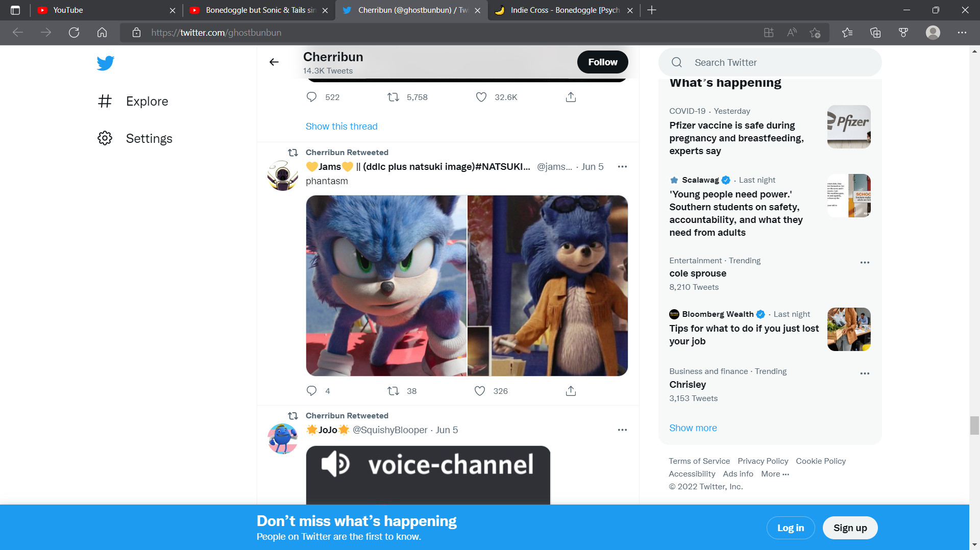Go back using the profile back arrow
This screenshot has height=550, width=980.
[274, 62]
